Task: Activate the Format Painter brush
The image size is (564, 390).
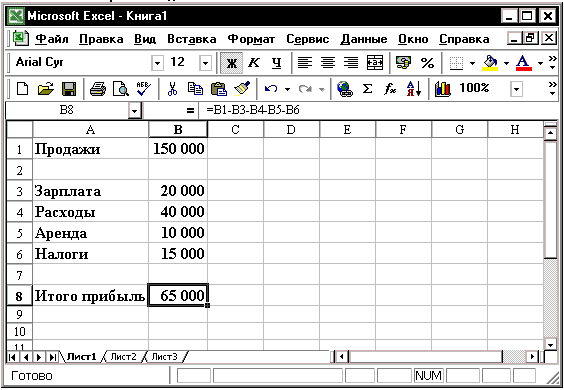Action: (x=242, y=89)
